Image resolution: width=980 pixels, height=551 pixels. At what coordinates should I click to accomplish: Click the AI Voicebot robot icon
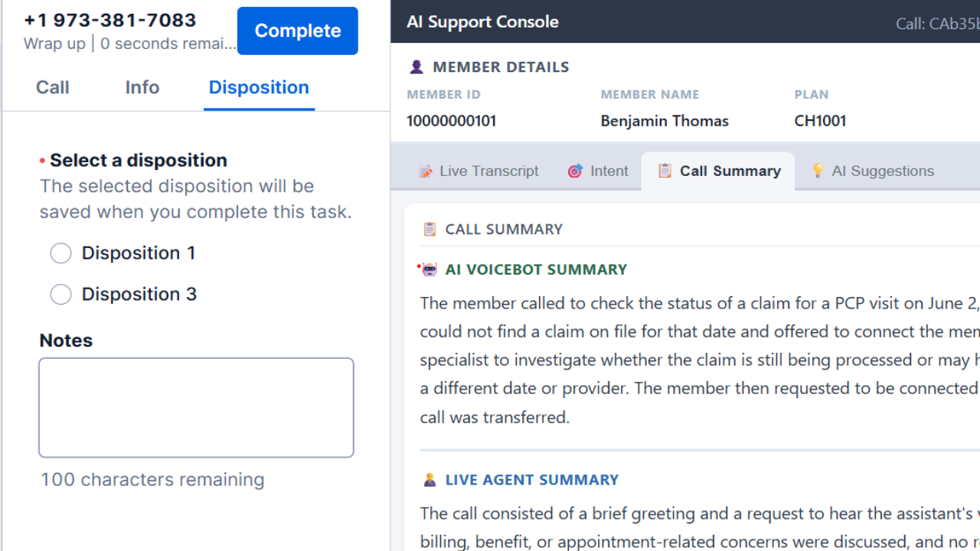pyautogui.click(x=429, y=269)
